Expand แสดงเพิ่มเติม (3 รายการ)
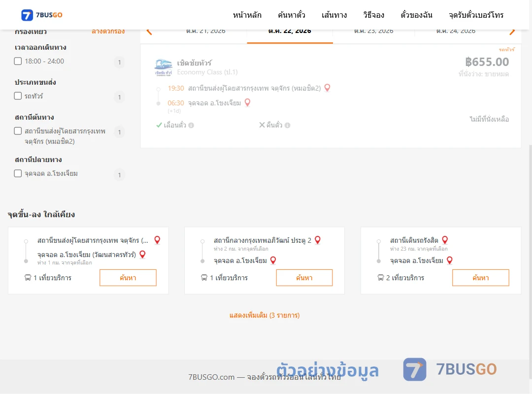Viewport: 532px width, 394px height. [x=265, y=315]
